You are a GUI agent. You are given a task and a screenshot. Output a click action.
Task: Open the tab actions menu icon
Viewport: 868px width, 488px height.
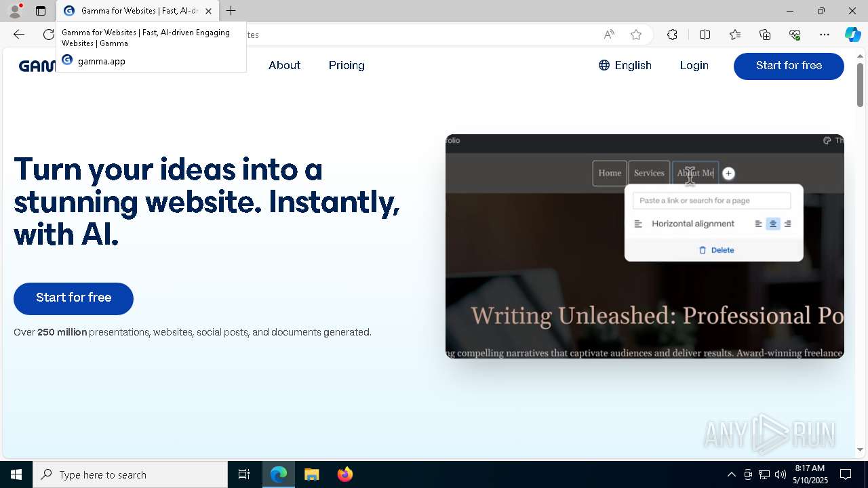(41, 11)
